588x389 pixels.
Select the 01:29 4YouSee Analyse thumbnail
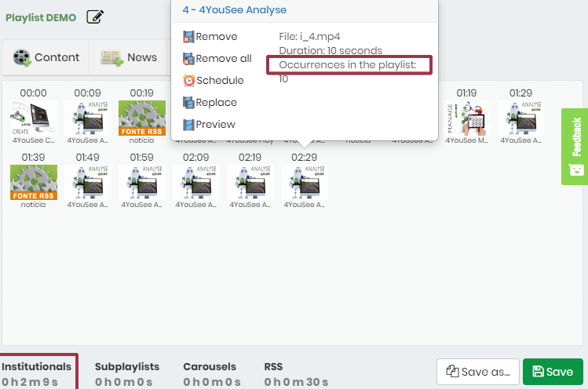coord(520,118)
